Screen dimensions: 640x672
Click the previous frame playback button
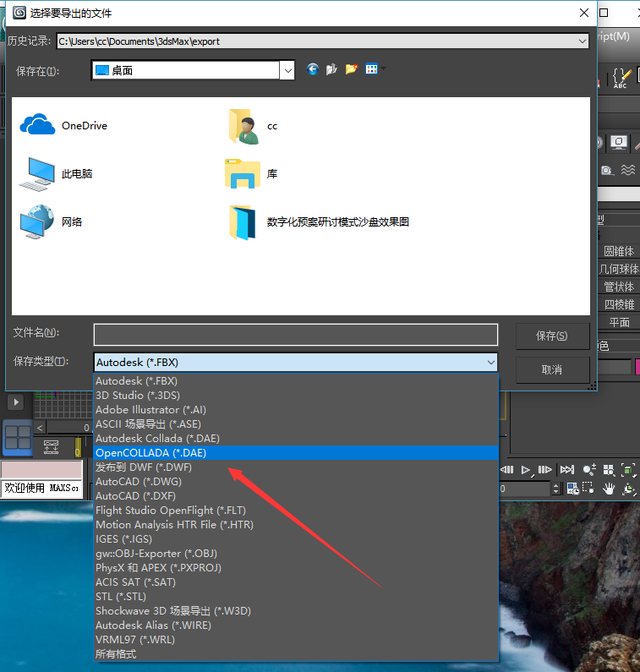507,470
